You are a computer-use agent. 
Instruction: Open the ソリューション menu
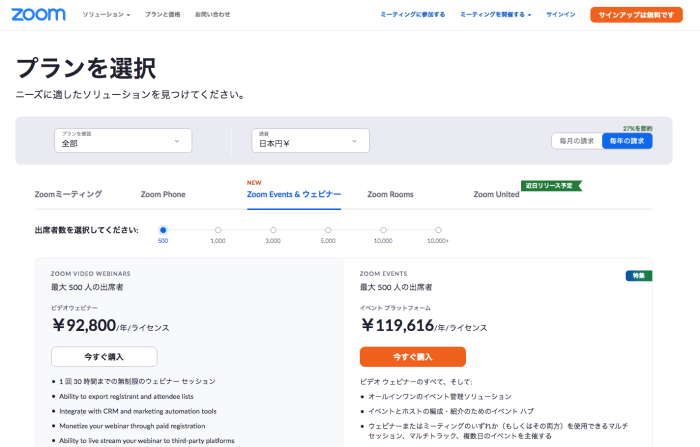[106, 15]
